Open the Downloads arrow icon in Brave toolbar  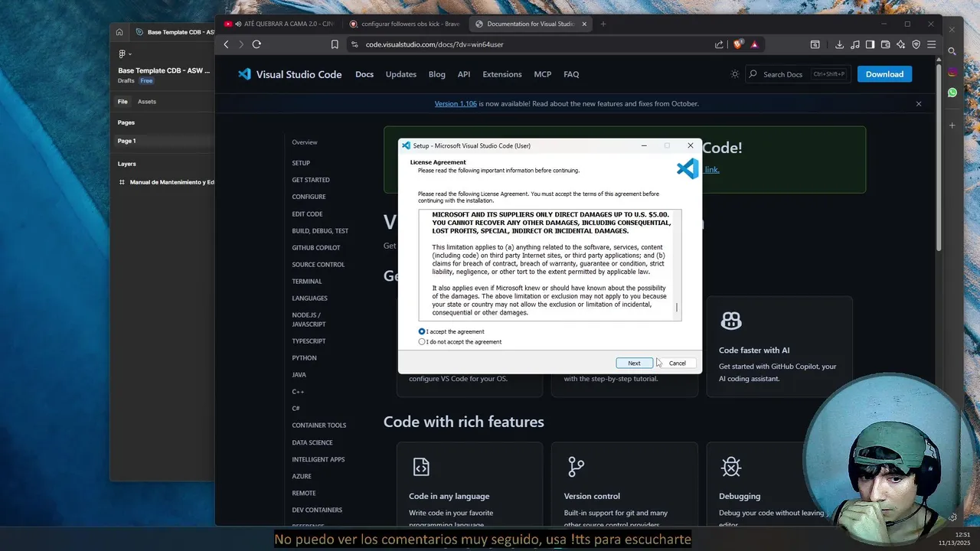840,44
